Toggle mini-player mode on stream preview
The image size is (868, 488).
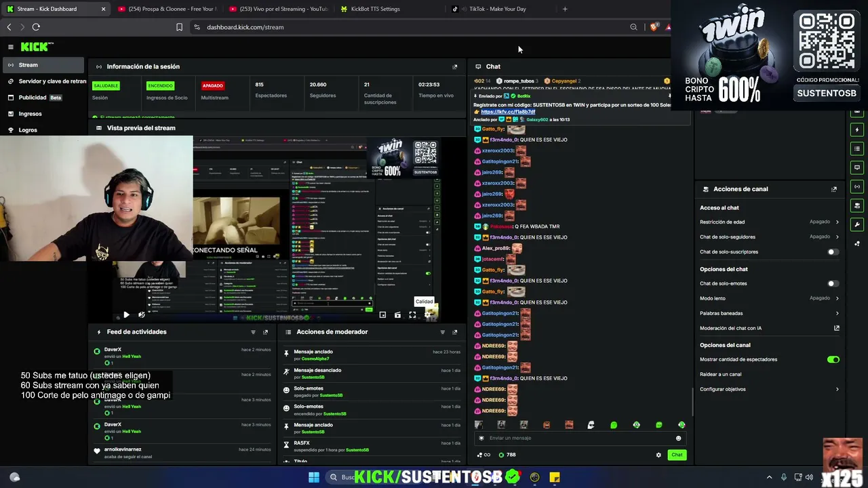click(x=382, y=314)
